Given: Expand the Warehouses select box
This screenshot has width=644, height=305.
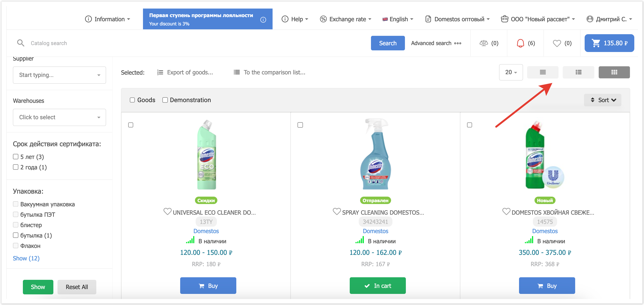Looking at the screenshot, I should [x=59, y=117].
